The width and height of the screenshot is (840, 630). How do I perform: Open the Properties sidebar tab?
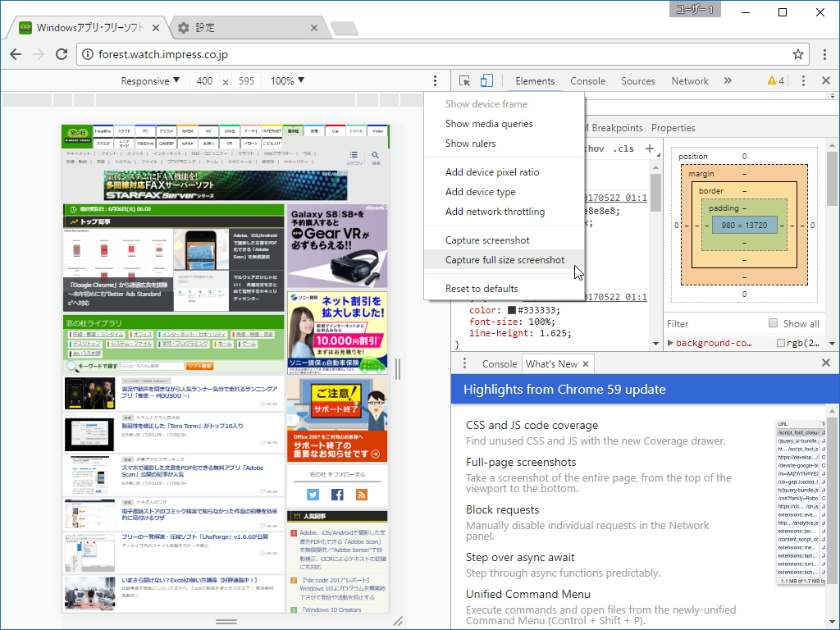pos(673,128)
